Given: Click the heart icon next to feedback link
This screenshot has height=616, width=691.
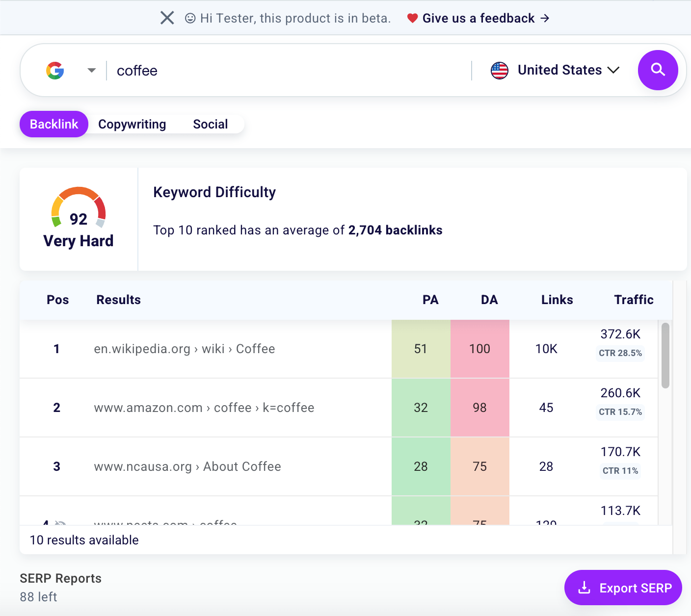Looking at the screenshot, I should (x=412, y=18).
